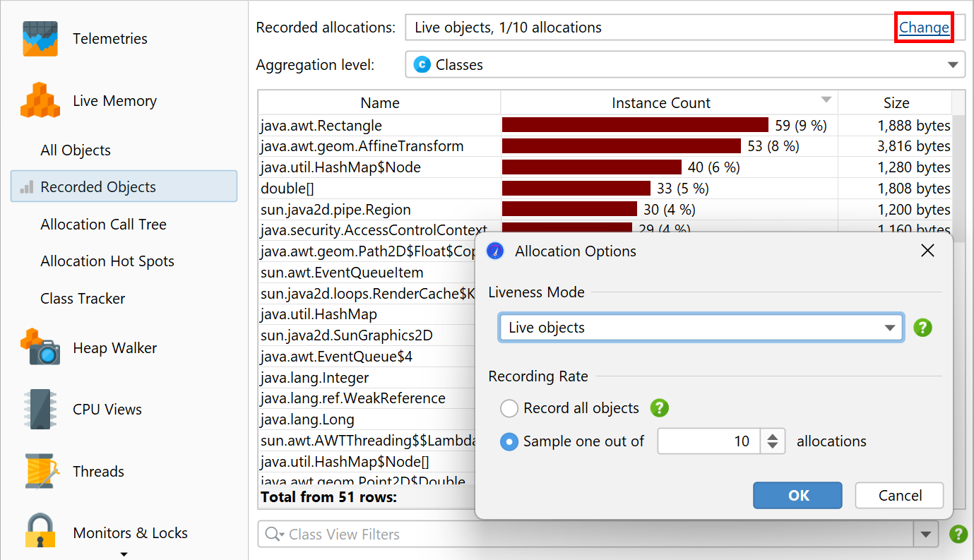The width and height of the screenshot is (974, 560).
Task: Expand the Class View Filters history dropdown
Action: click(925, 535)
